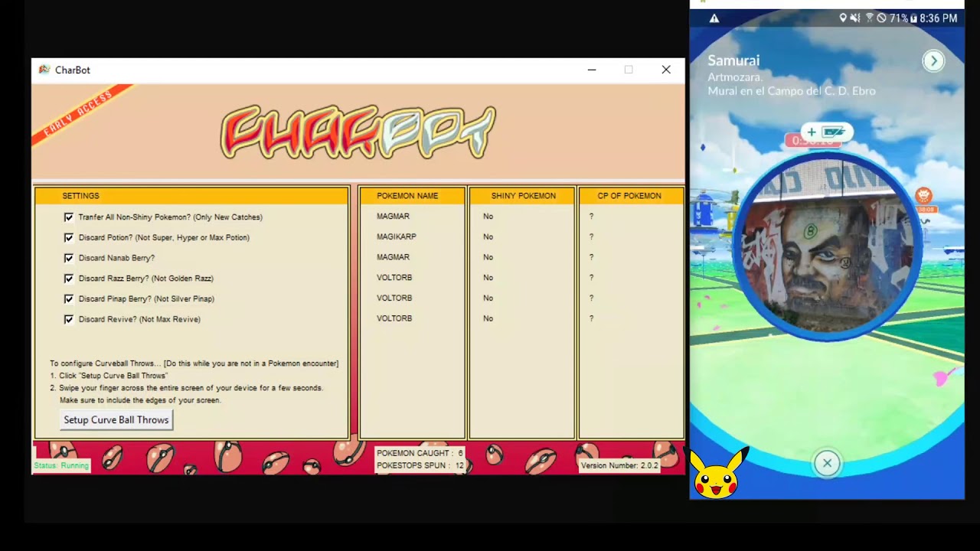
Task: Click the CharBot logo banner
Action: pos(358,132)
